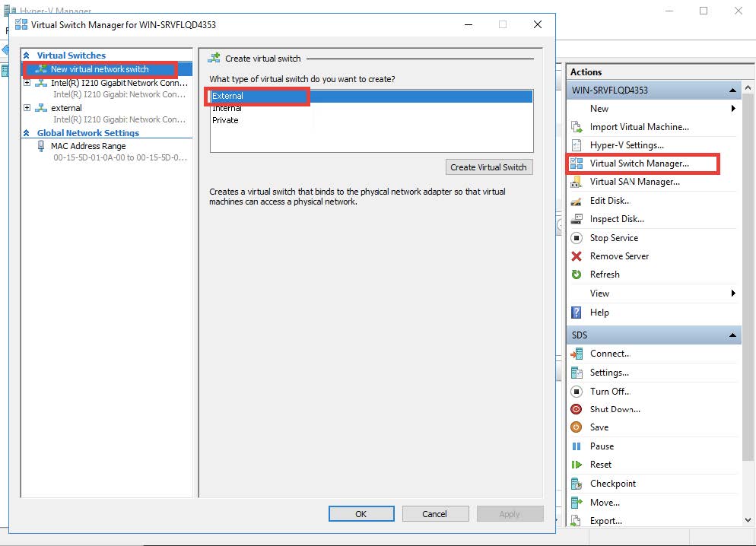Click the Import Virtual Machine icon
The width and height of the screenshot is (756, 546).
(577, 127)
